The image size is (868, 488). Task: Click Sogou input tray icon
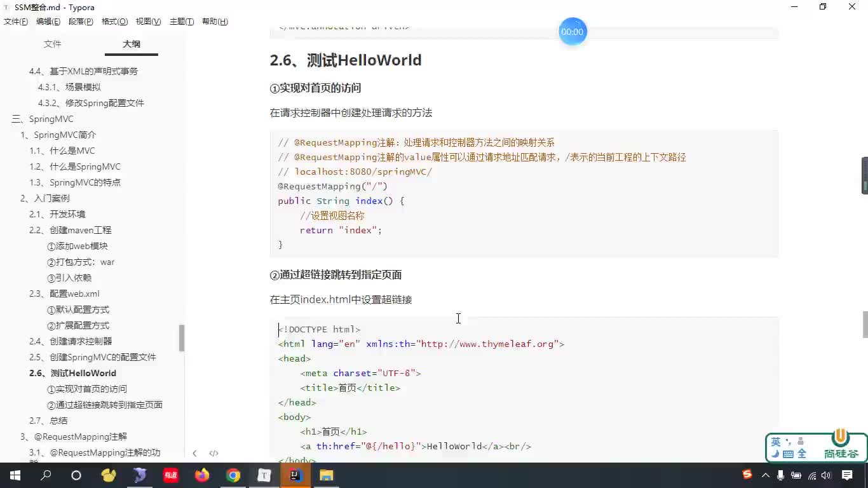tap(747, 475)
